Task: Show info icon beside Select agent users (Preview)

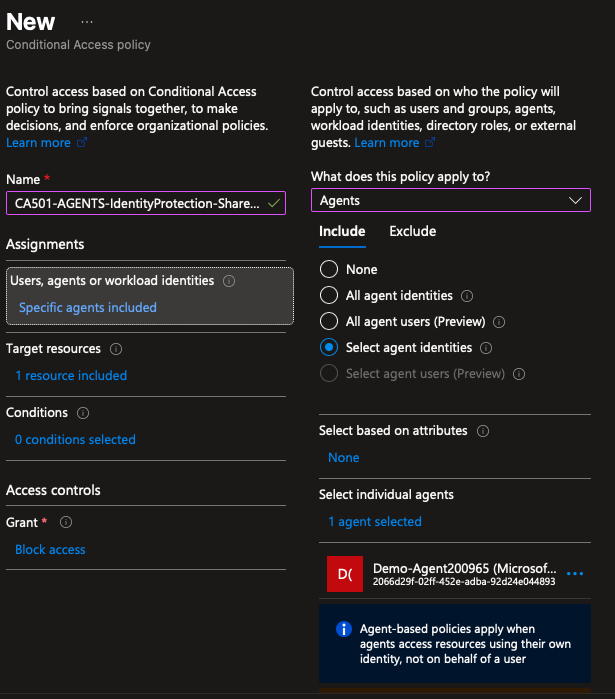Action: [519, 374]
